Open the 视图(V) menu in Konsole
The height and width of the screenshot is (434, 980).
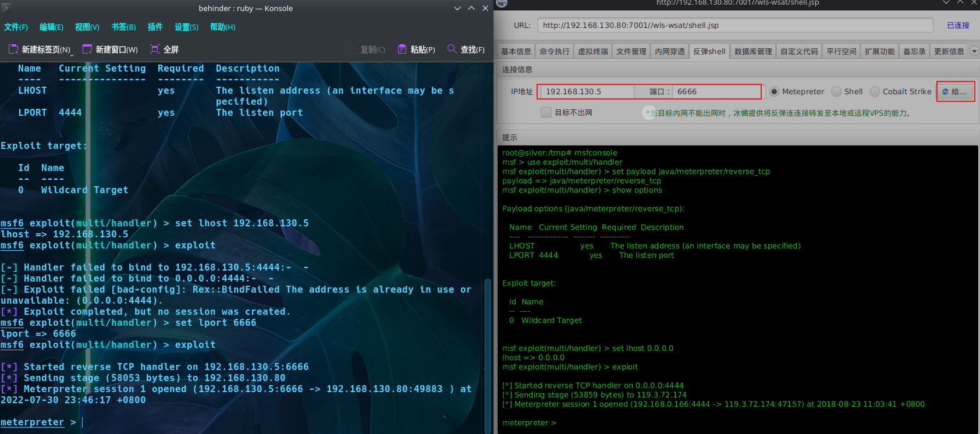coord(87,27)
